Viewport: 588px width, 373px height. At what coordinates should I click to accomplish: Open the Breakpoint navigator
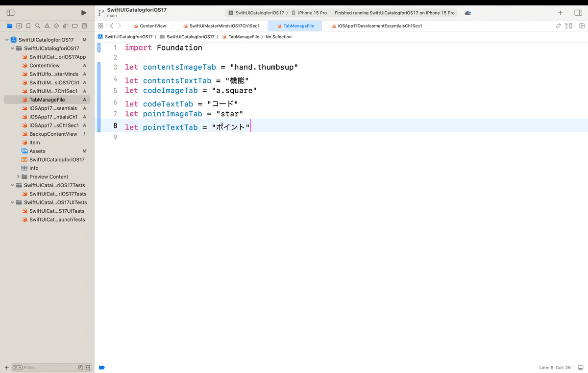75,25
